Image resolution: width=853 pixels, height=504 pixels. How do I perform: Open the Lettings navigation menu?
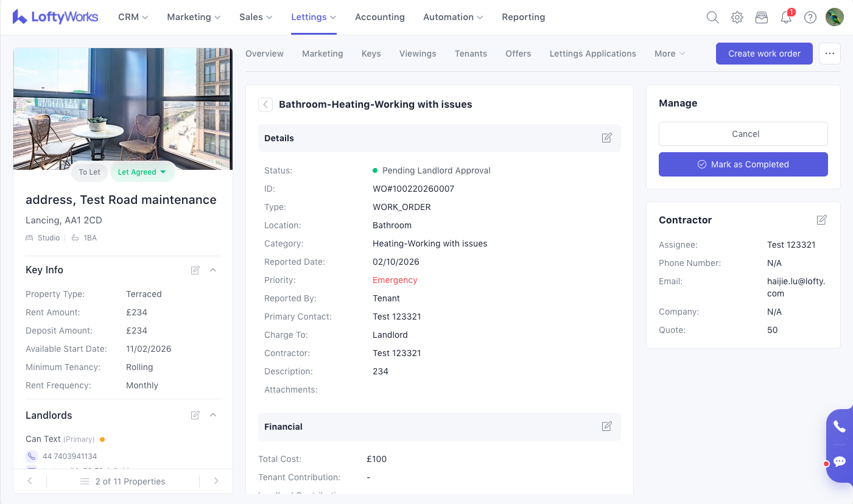pyautogui.click(x=314, y=17)
